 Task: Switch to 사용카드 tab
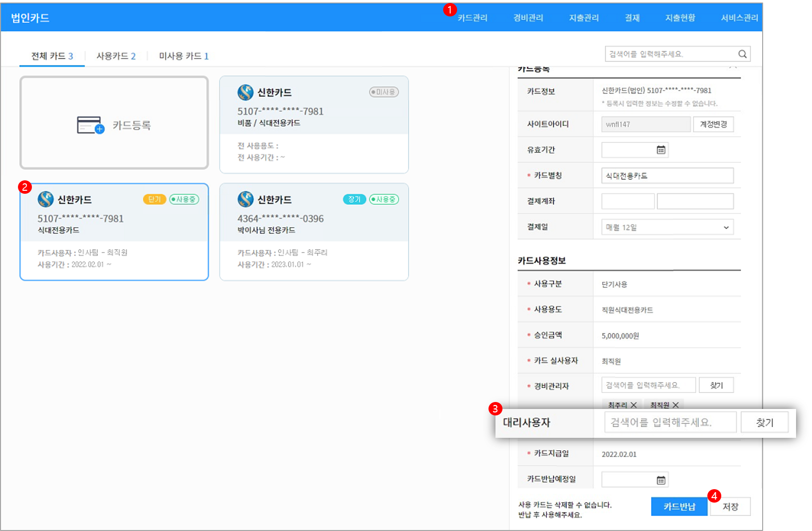(116, 56)
